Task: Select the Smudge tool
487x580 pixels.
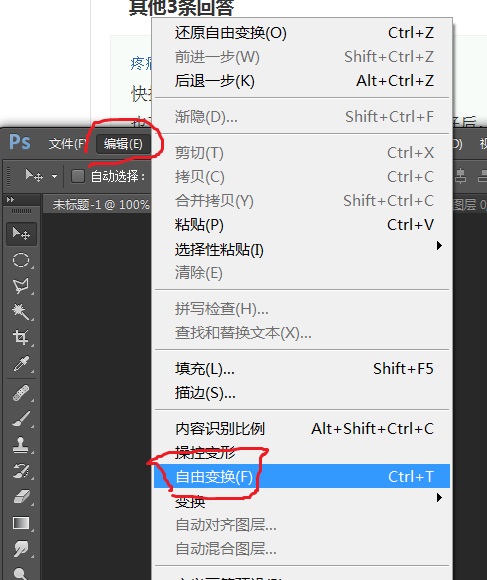Action: (21, 549)
